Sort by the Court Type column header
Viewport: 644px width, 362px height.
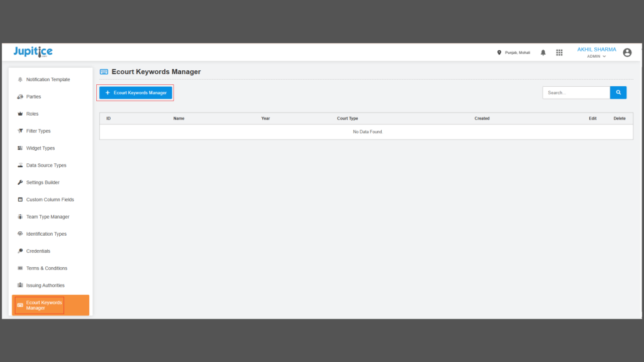click(347, 118)
